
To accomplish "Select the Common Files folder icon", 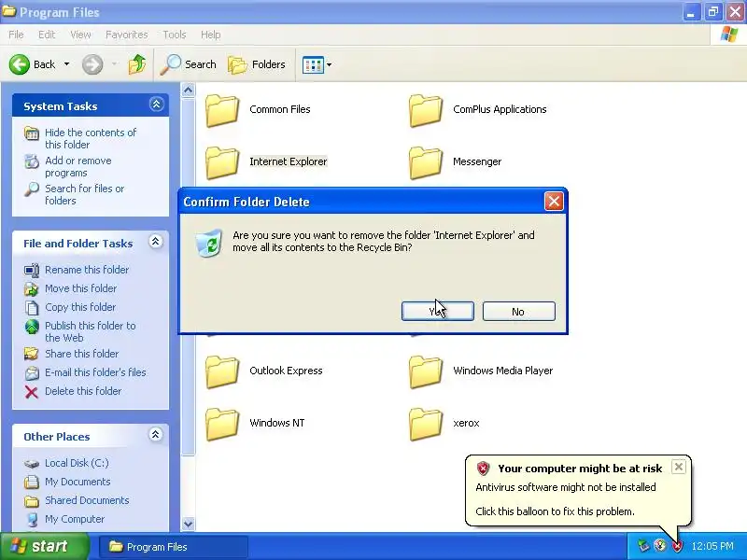I will 222,110.
